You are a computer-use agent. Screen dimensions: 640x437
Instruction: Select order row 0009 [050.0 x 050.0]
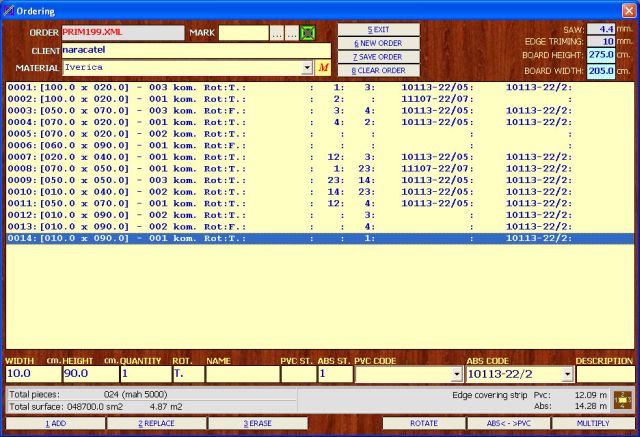(x=320, y=180)
